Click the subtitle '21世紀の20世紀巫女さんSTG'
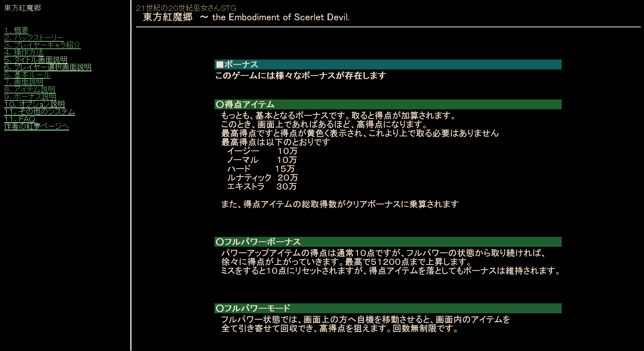 (186, 8)
